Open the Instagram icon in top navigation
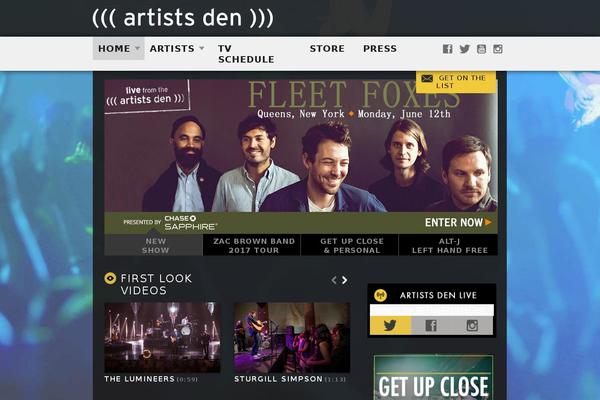Image resolution: width=600 pixels, height=400 pixels. coord(498,49)
